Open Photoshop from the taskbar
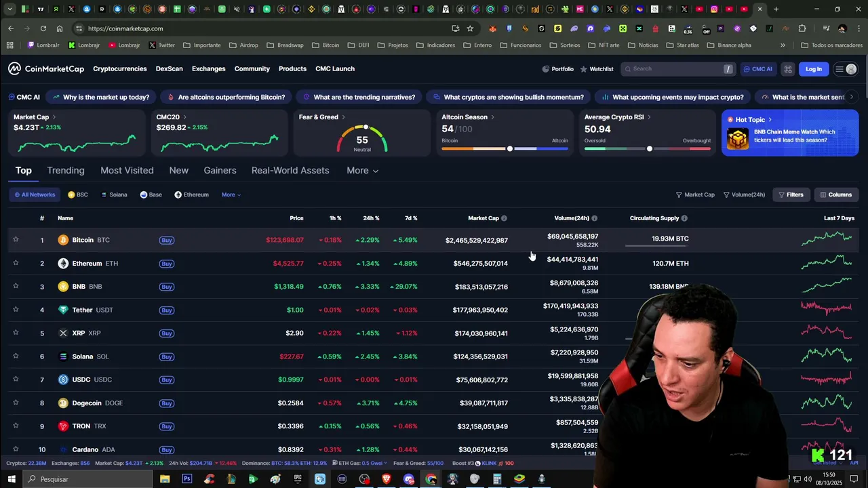868x488 pixels. coord(186,479)
